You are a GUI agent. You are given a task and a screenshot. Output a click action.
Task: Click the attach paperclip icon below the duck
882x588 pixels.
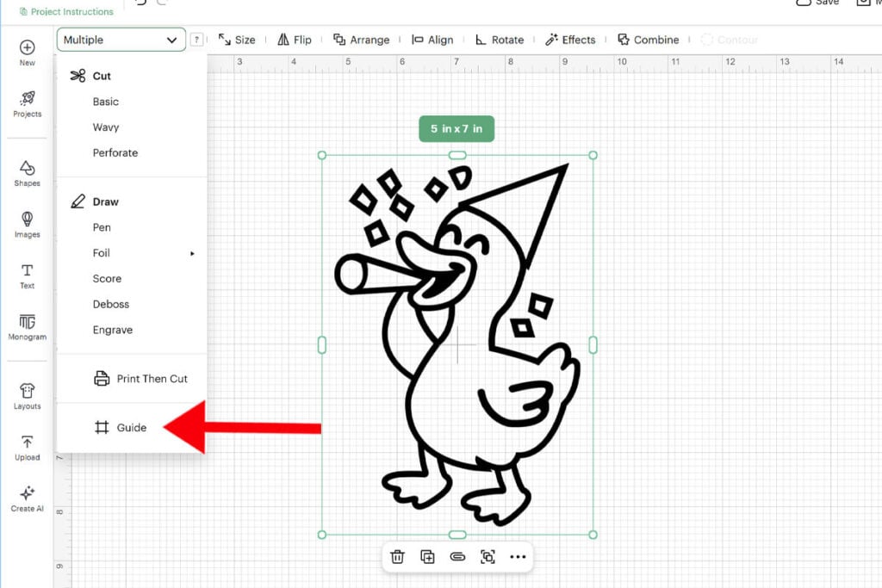coord(458,556)
